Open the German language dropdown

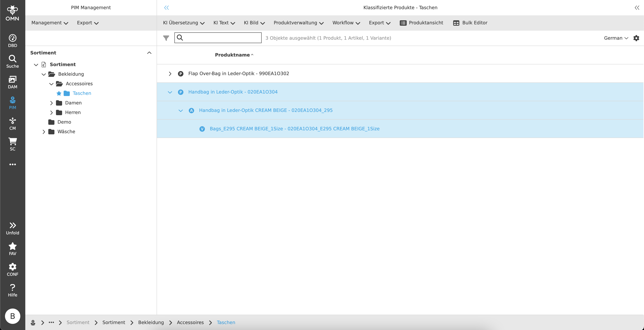coord(616,38)
